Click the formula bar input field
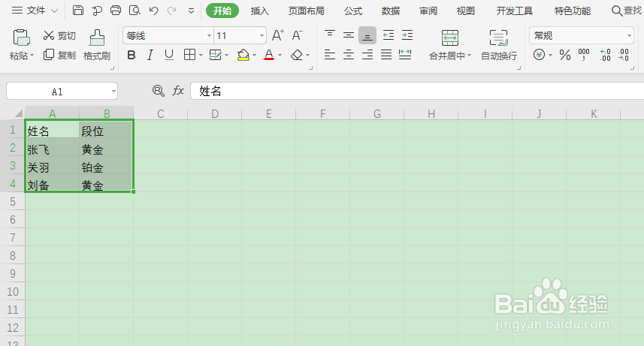 [x=417, y=91]
